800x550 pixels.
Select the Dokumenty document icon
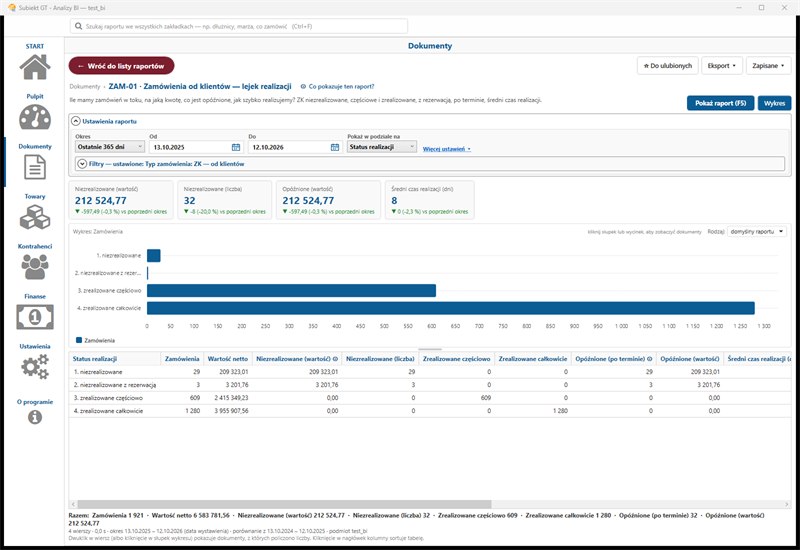35,167
